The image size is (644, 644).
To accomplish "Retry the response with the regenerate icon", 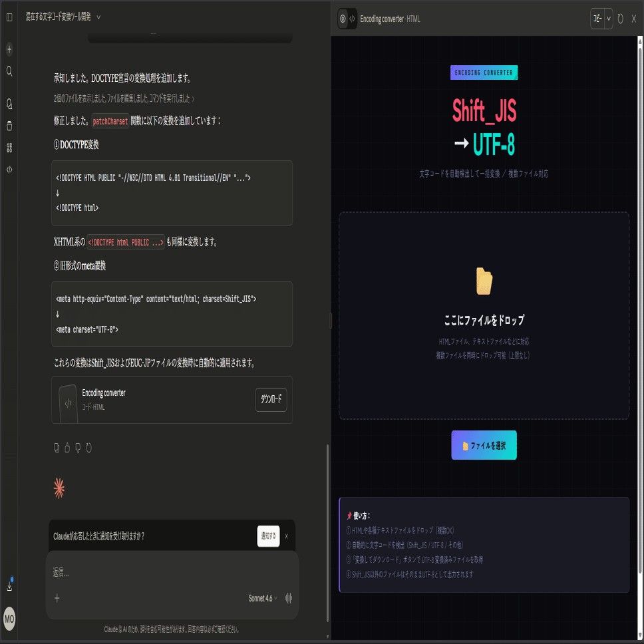I will point(88,448).
